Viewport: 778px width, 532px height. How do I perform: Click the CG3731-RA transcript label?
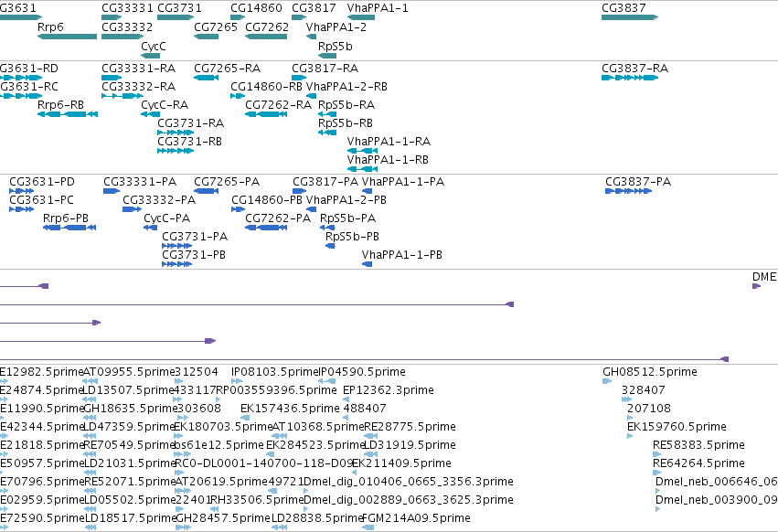(190, 123)
